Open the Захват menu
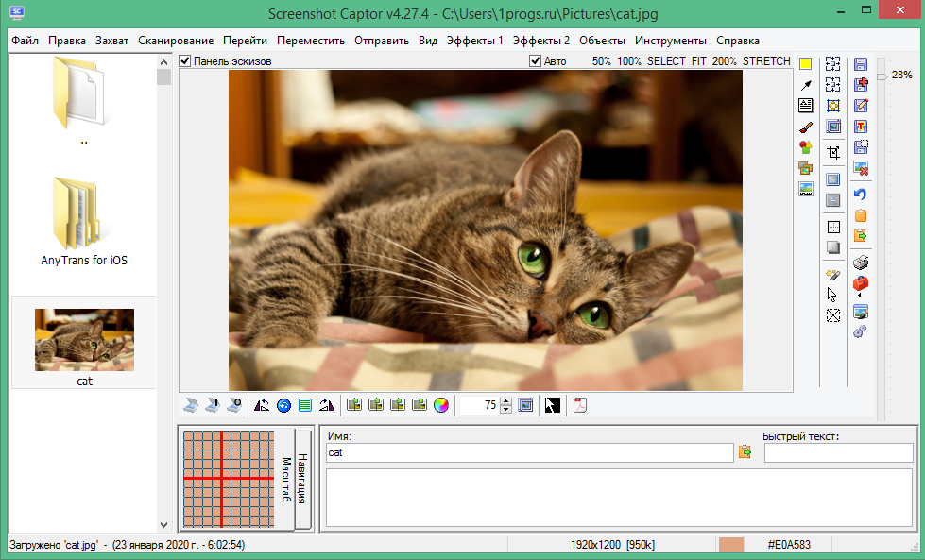 (x=111, y=41)
